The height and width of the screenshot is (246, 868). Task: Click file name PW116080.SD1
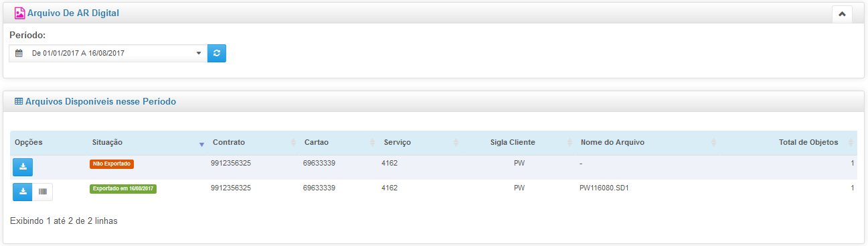tap(604, 188)
